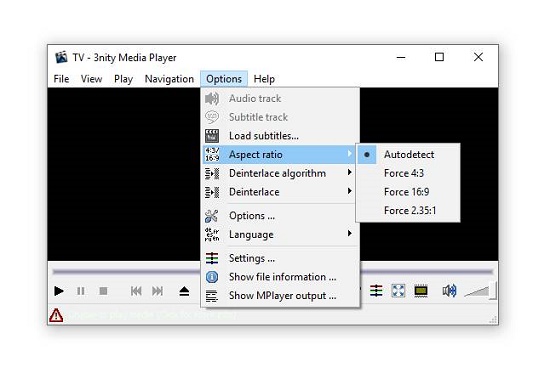Open the Navigation menu

(x=169, y=79)
